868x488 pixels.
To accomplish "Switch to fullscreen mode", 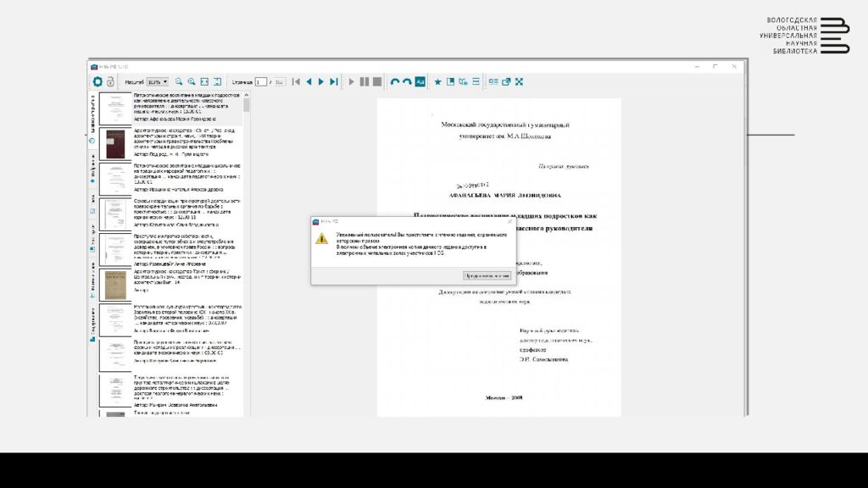I will click(520, 82).
